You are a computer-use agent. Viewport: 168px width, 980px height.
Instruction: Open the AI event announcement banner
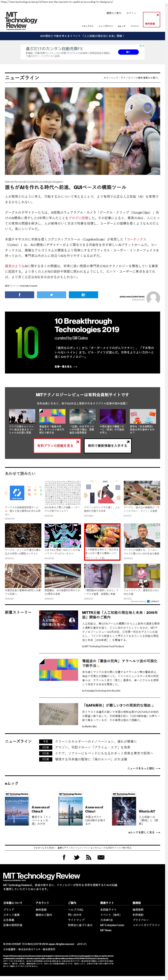pos(83,36)
